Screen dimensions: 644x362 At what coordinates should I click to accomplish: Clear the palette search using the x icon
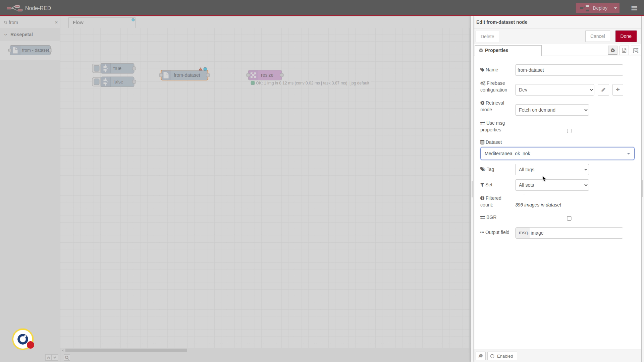click(x=56, y=22)
